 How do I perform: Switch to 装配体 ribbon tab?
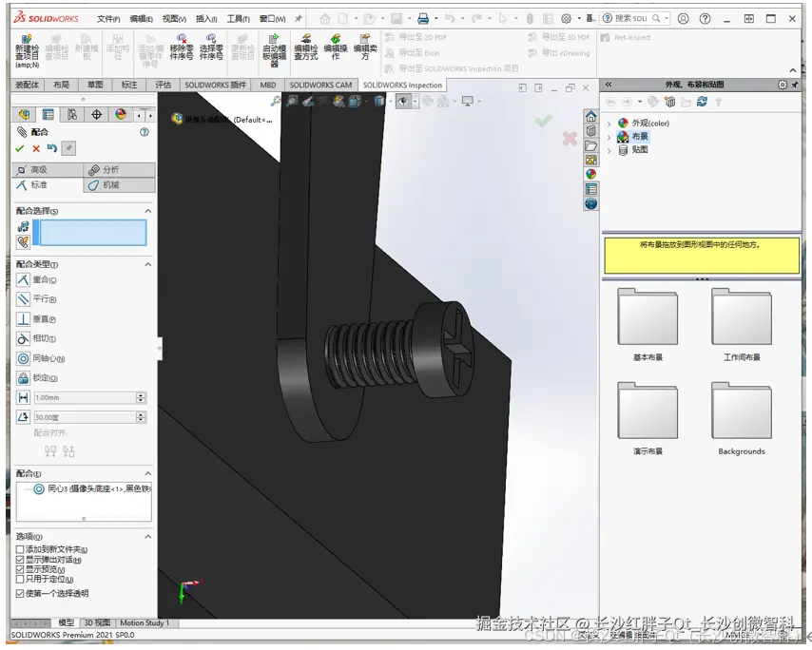click(28, 85)
